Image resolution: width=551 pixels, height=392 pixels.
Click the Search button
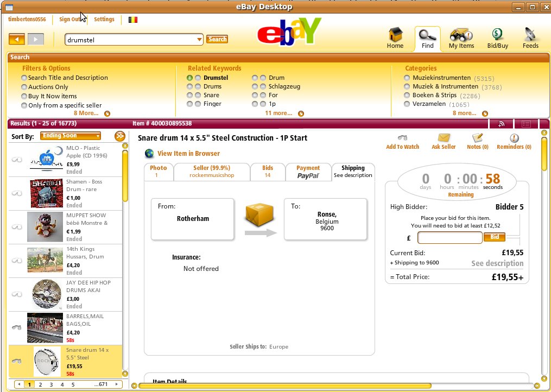coord(217,39)
